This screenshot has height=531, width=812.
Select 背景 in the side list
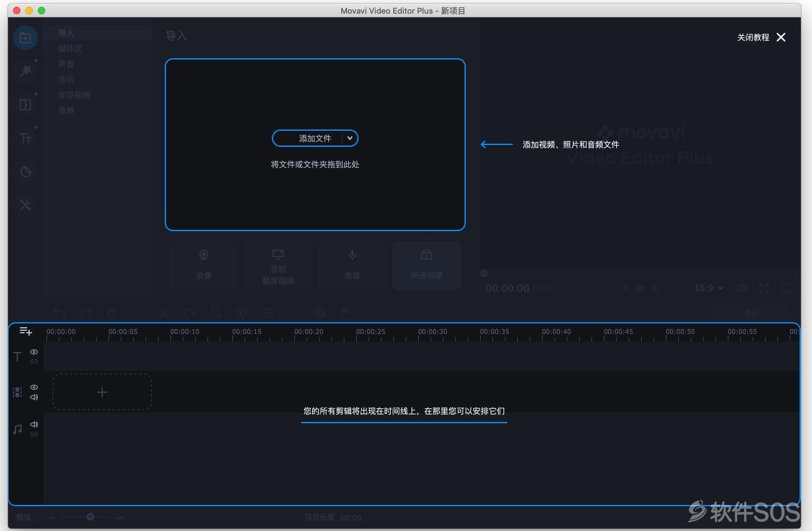66,110
